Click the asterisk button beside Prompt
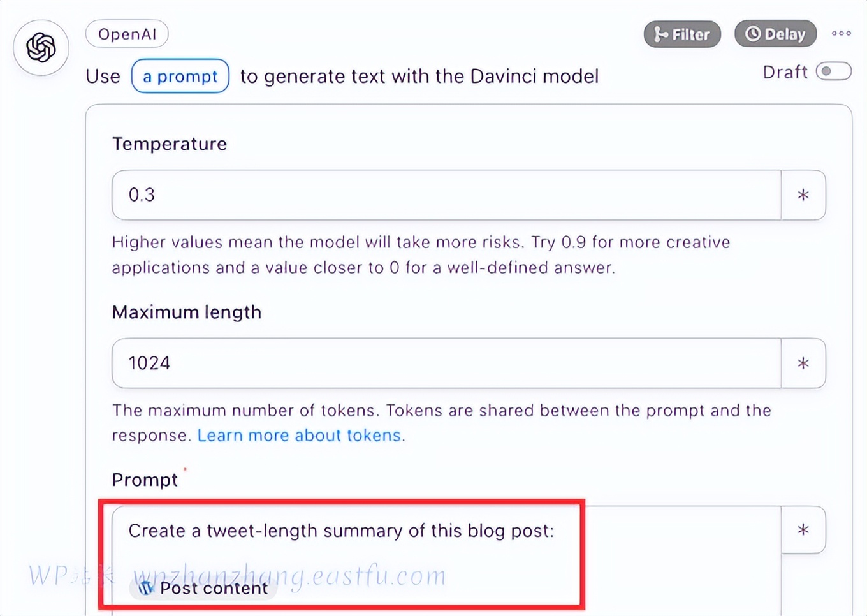Screen dimensions: 867x616 [803, 530]
